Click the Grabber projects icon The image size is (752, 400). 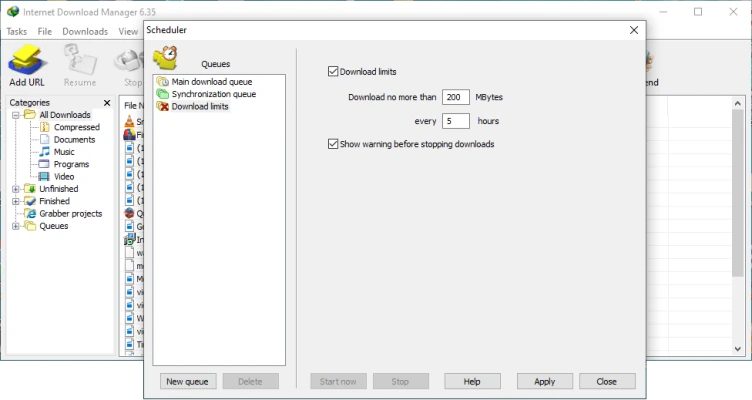point(30,213)
